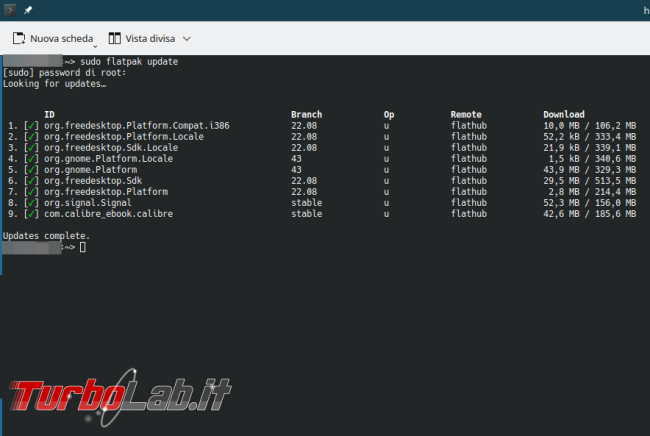Click the check mark on row 9

[x=31, y=214]
